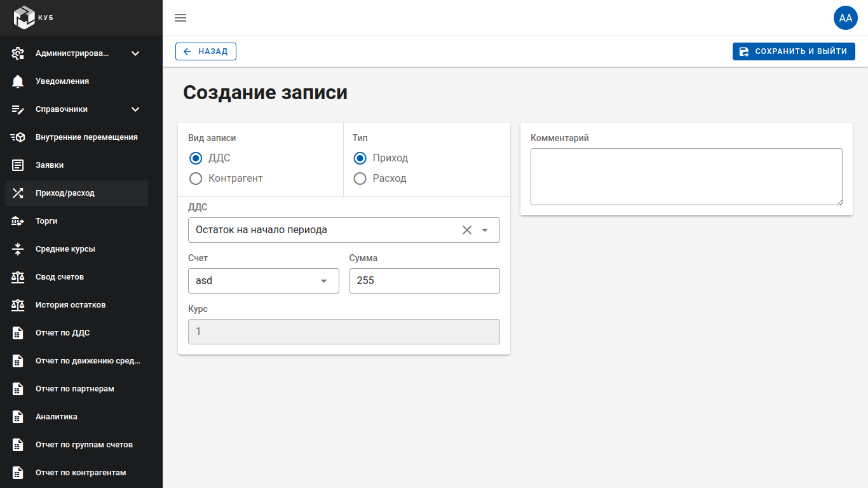The width and height of the screenshot is (868, 488).
Task: Open Свод счетов page
Action: [76, 277]
